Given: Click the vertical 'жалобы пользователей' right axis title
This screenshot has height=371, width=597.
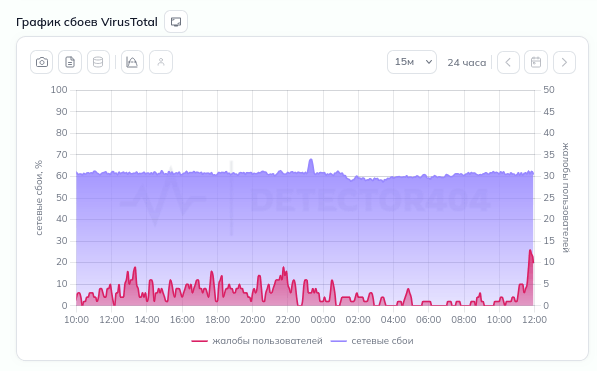Looking at the screenshot, I should pos(566,198).
